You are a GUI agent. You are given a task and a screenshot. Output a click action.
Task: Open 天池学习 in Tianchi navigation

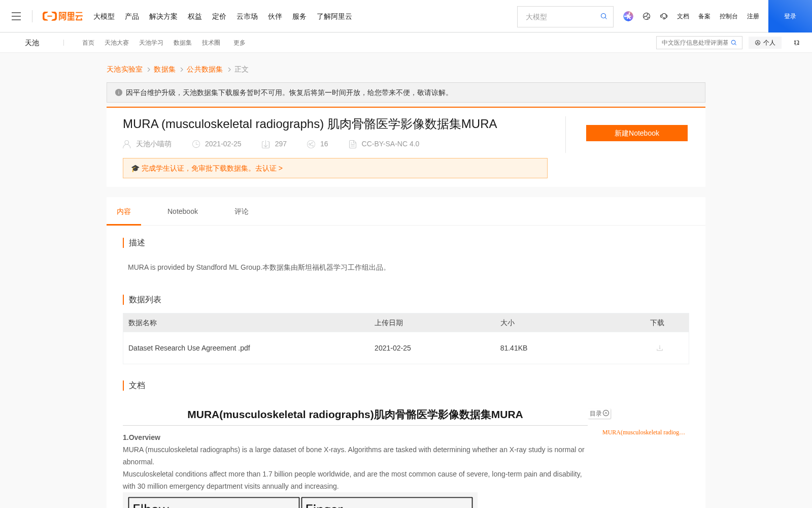pyautogui.click(x=151, y=43)
